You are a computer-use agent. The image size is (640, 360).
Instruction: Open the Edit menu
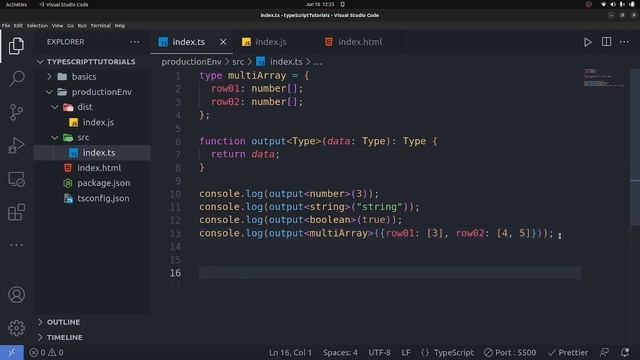pos(18,25)
